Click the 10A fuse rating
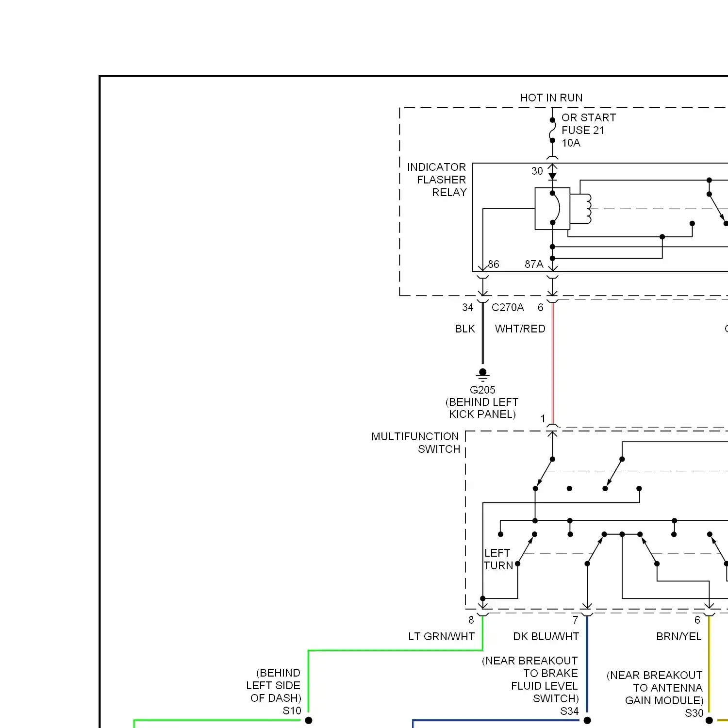 tap(571, 143)
